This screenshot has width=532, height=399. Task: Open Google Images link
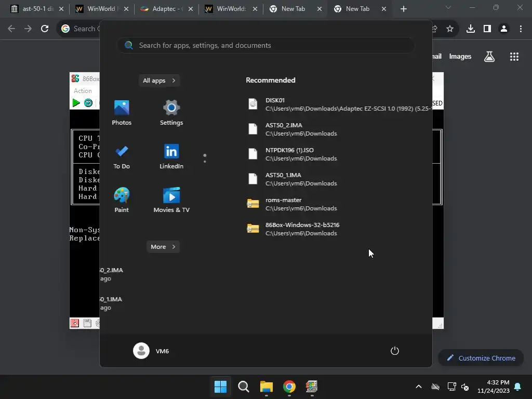coord(460,56)
